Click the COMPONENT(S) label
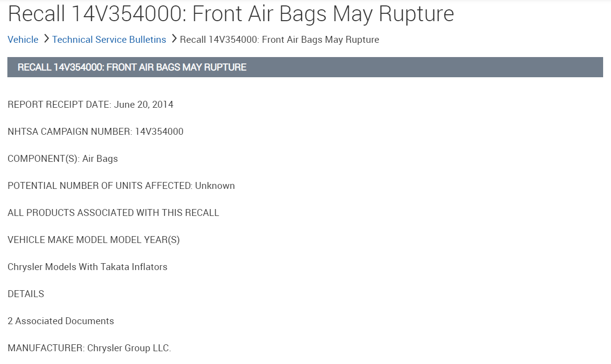Viewport: 611px width, 364px height. [43, 159]
